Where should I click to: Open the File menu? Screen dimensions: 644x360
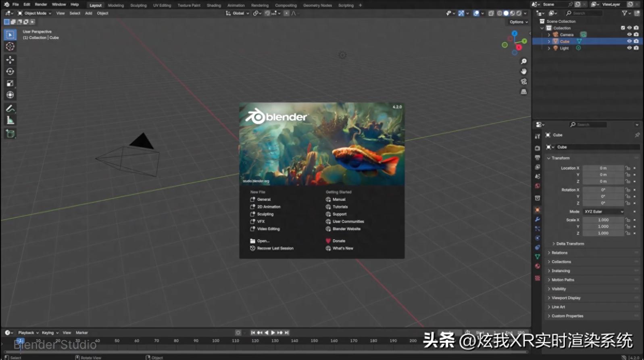pos(15,4)
